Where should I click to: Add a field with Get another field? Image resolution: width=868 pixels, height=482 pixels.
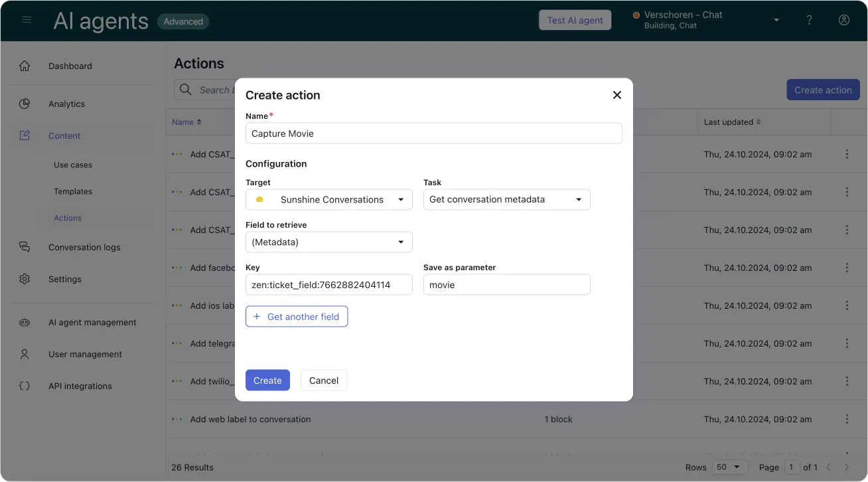click(297, 317)
